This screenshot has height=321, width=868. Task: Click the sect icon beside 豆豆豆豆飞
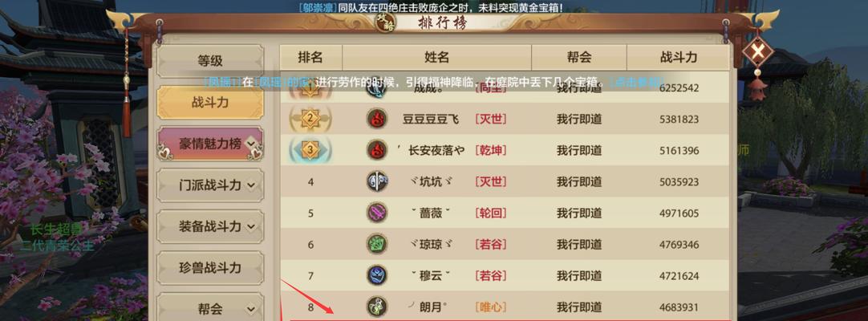tap(377, 119)
